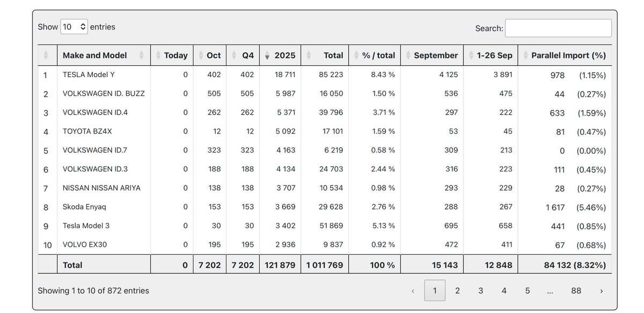Click the 39 796 total for ID.4
This screenshot has width=644, height=313.
(x=331, y=113)
